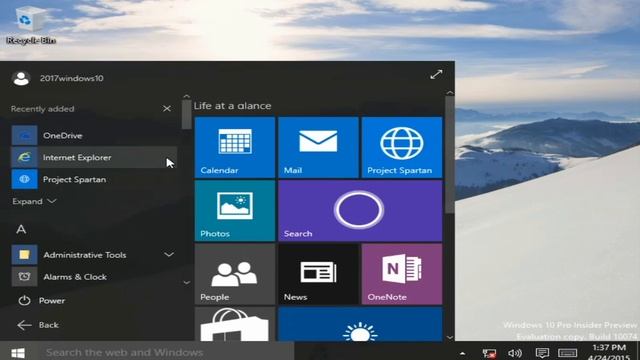The width and height of the screenshot is (640, 360).
Task: Click the app list scrollbar thumb
Action: tap(187, 115)
